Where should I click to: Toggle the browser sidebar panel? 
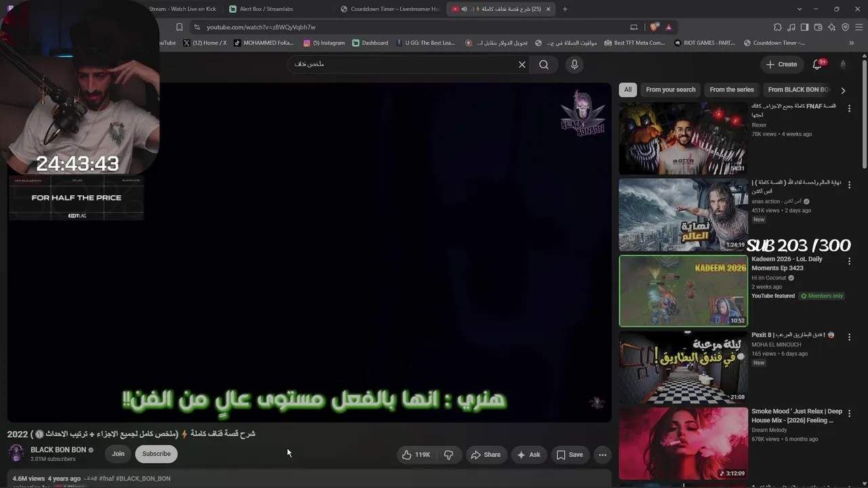coord(804,27)
